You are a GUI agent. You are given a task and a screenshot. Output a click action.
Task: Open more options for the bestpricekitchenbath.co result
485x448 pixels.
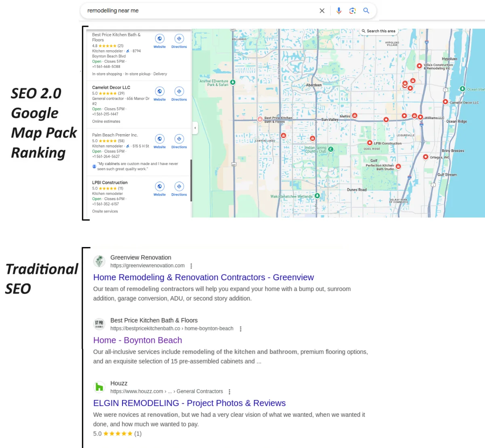coord(240,329)
